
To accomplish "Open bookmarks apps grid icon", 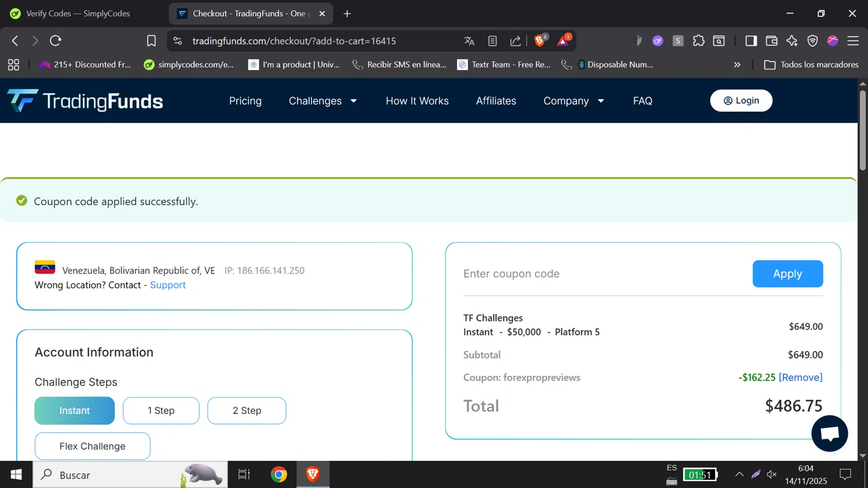I will point(13,65).
